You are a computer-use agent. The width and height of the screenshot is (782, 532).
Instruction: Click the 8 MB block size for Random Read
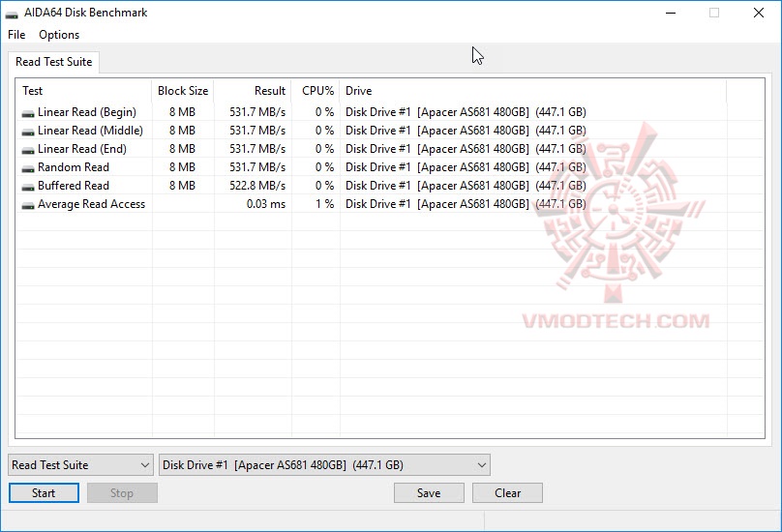pyautogui.click(x=182, y=167)
